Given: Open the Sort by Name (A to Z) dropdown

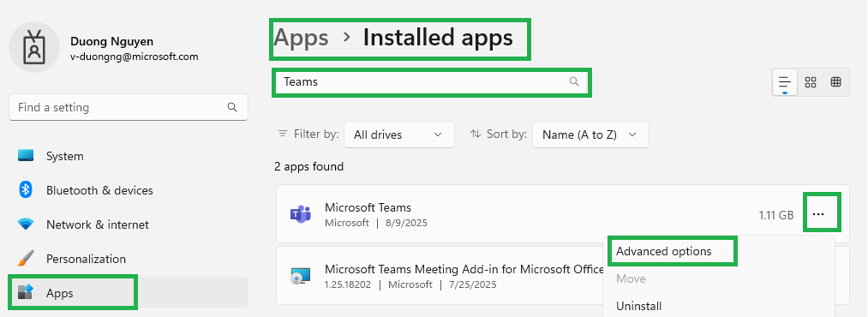Looking at the screenshot, I should click(x=590, y=135).
